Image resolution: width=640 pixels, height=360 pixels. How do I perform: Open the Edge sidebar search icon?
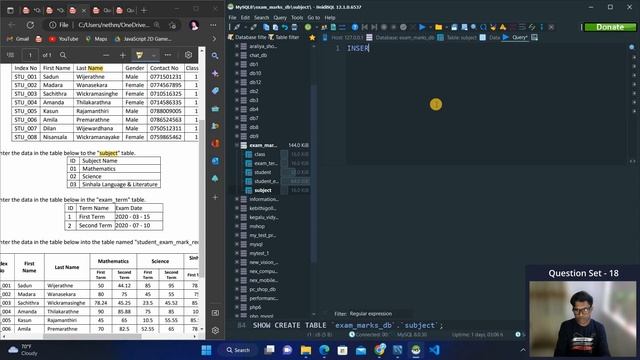coord(215,56)
